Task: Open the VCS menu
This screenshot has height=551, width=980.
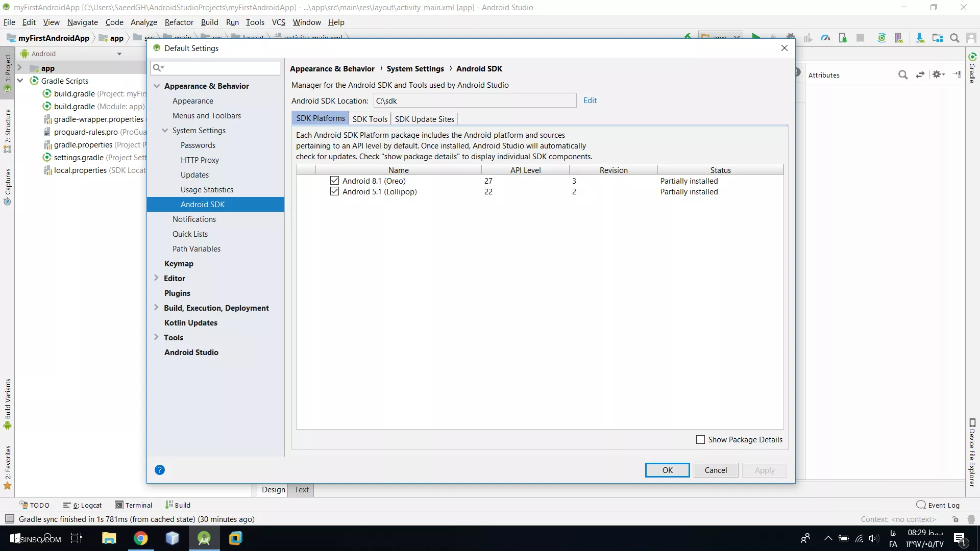Action: (278, 22)
